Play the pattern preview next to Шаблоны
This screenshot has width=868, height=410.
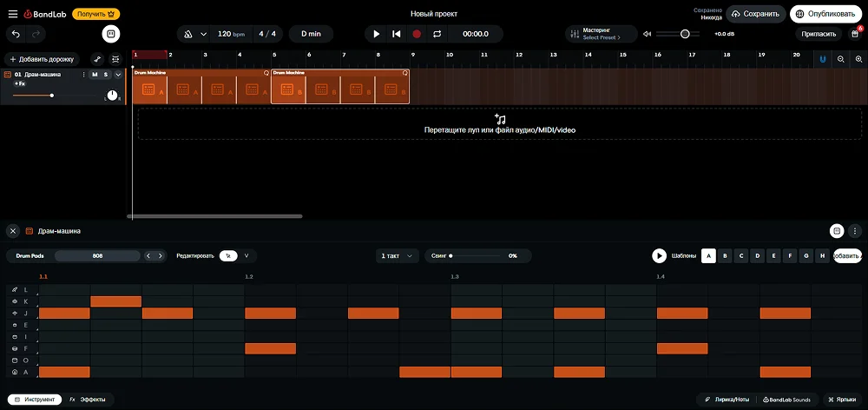[659, 256]
